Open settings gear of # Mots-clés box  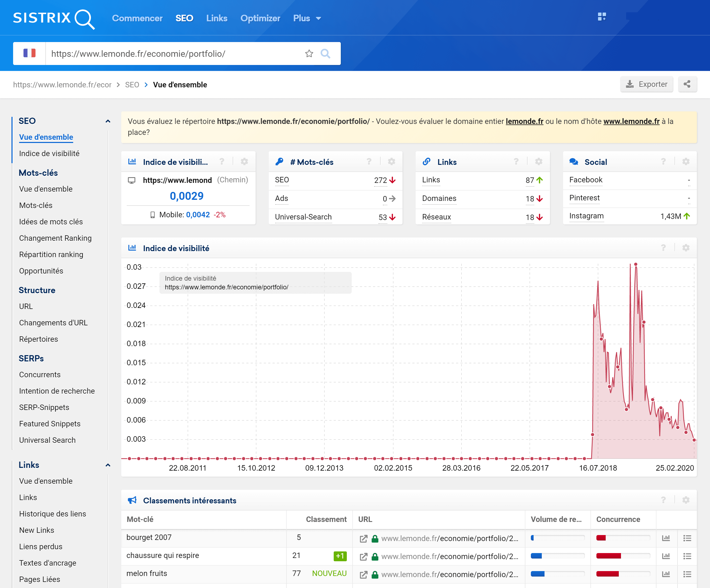(x=392, y=162)
